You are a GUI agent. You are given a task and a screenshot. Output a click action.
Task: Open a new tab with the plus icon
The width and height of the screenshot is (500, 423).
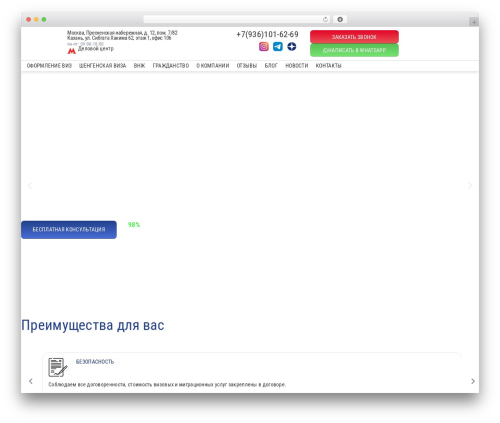474,22
